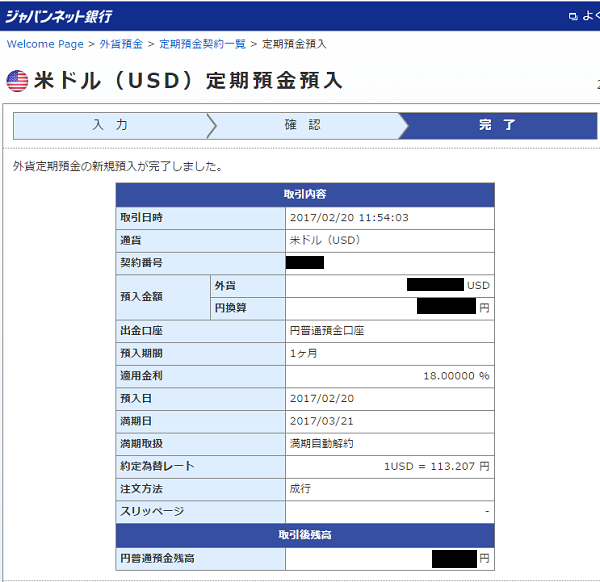Click the 預入期間 label cell
Image resolution: width=600 pixels, height=582 pixels.
tap(201, 354)
